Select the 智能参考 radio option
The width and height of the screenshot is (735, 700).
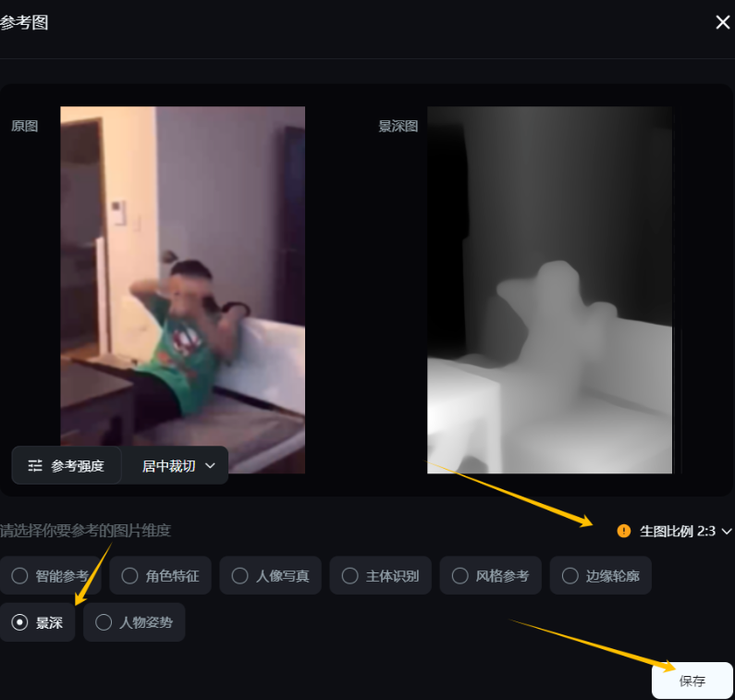[x=51, y=576]
